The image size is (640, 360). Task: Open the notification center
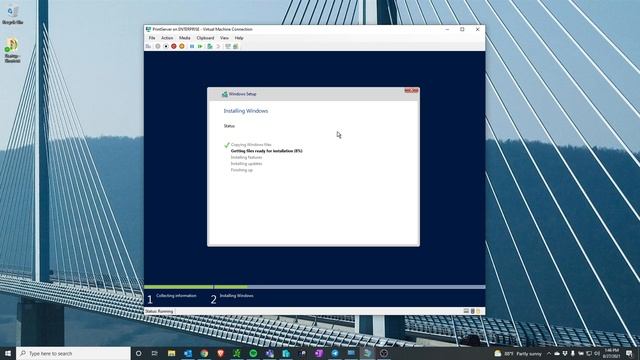pyautogui.click(x=629, y=353)
